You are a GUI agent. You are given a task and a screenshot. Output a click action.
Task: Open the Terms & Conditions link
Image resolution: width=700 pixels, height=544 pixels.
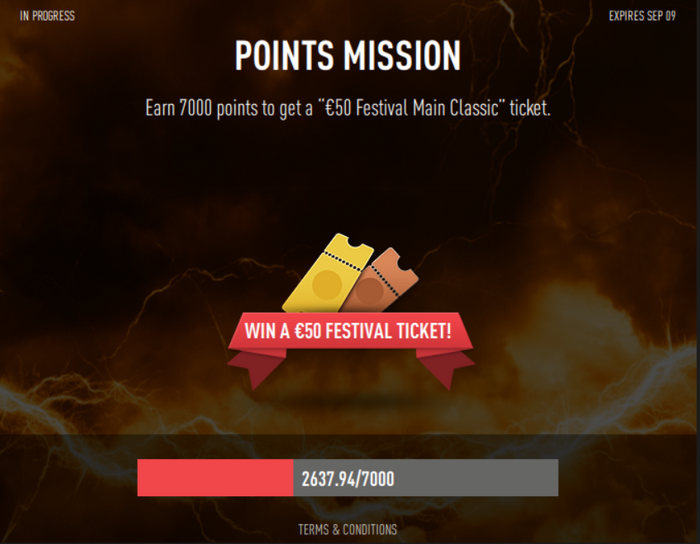coord(347,530)
